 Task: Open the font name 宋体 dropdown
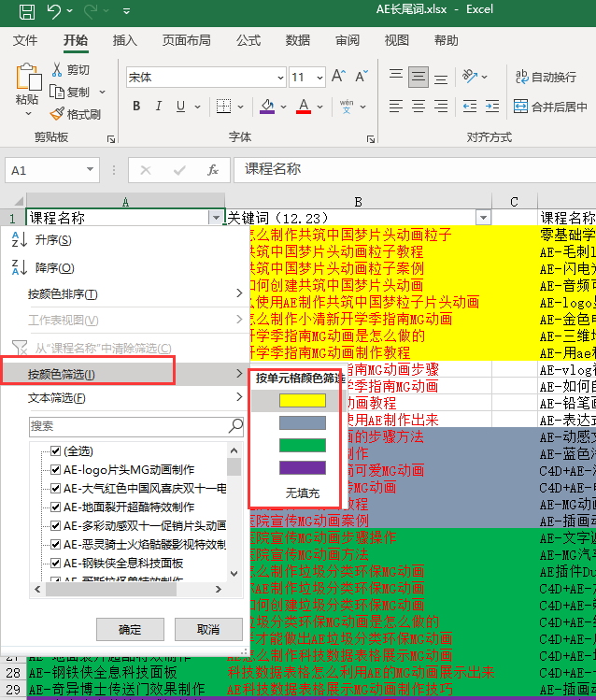[x=280, y=78]
